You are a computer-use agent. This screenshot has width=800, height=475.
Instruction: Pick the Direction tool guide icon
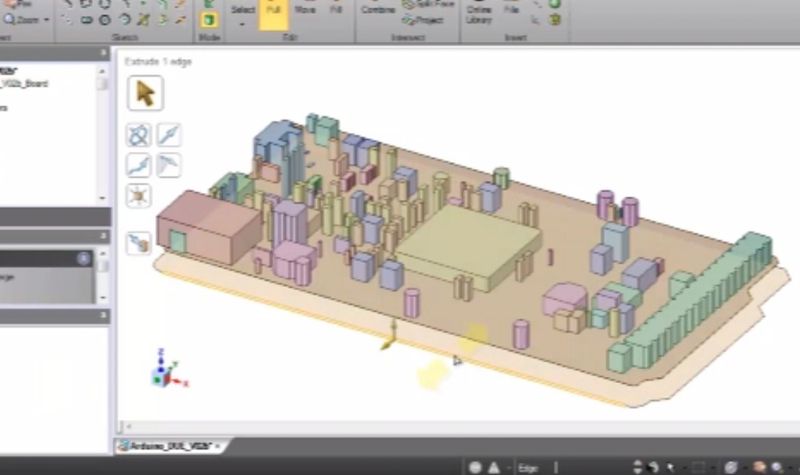pyautogui.click(x=169, y=134)
